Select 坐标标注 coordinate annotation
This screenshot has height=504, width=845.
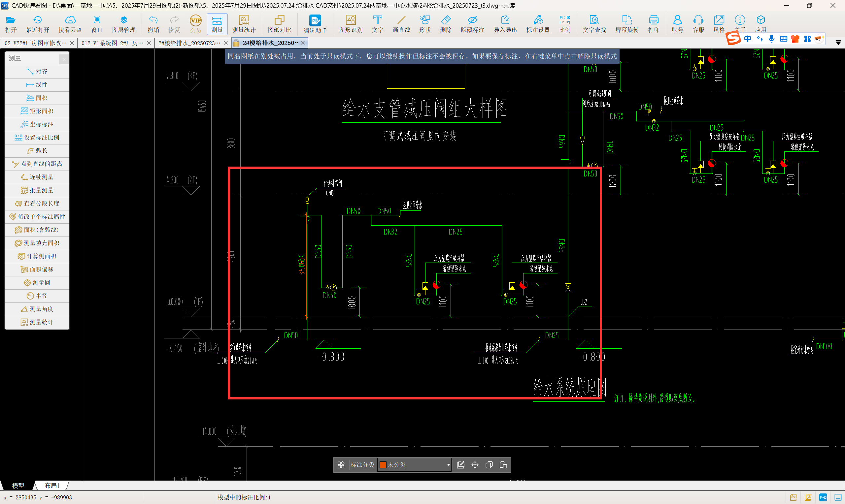click(37, 124)
